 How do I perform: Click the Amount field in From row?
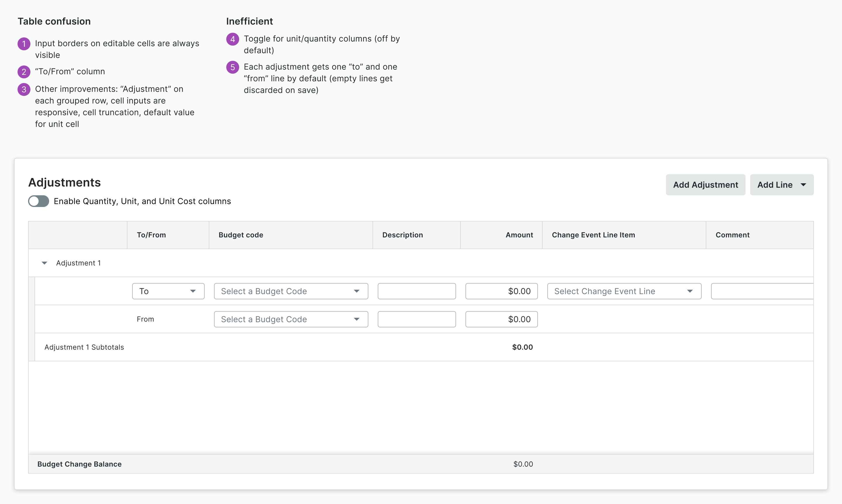[501, 319]
